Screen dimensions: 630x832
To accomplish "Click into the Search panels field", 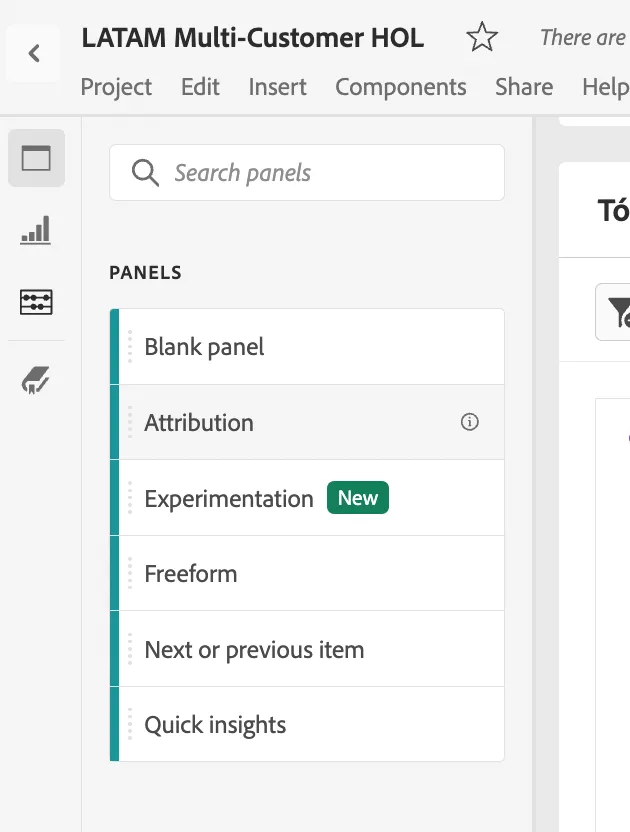I will 307,172.
